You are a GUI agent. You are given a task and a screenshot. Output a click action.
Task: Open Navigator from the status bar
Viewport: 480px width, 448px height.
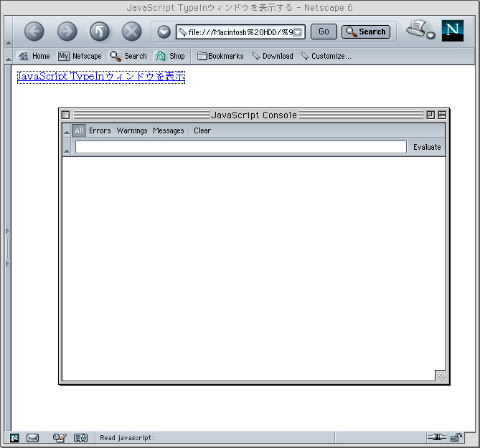click(x=14, y=438)
